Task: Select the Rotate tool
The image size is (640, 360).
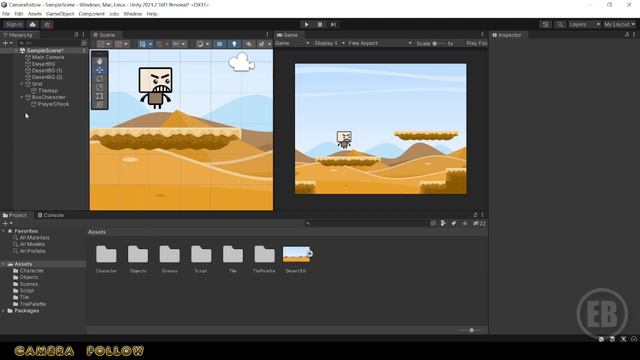Action: [x=100, y=79]
